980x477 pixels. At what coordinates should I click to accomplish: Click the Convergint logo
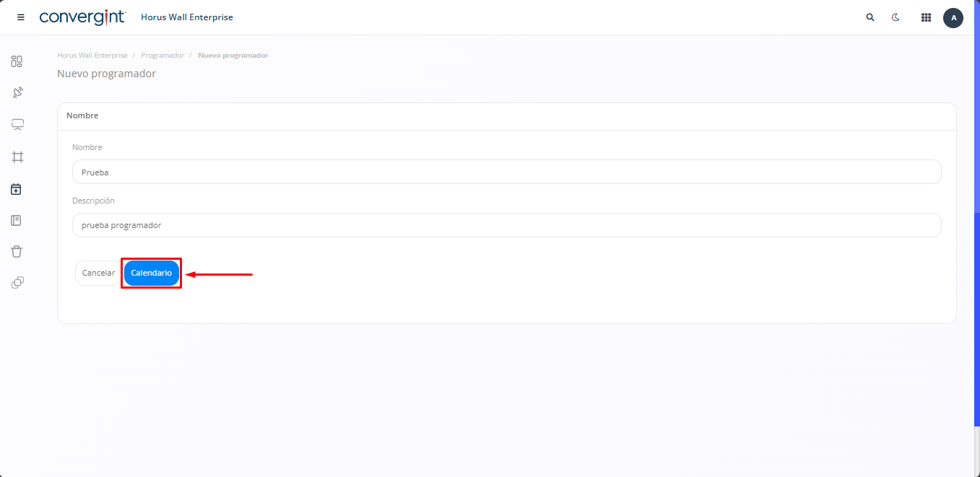tap(82, 17)
